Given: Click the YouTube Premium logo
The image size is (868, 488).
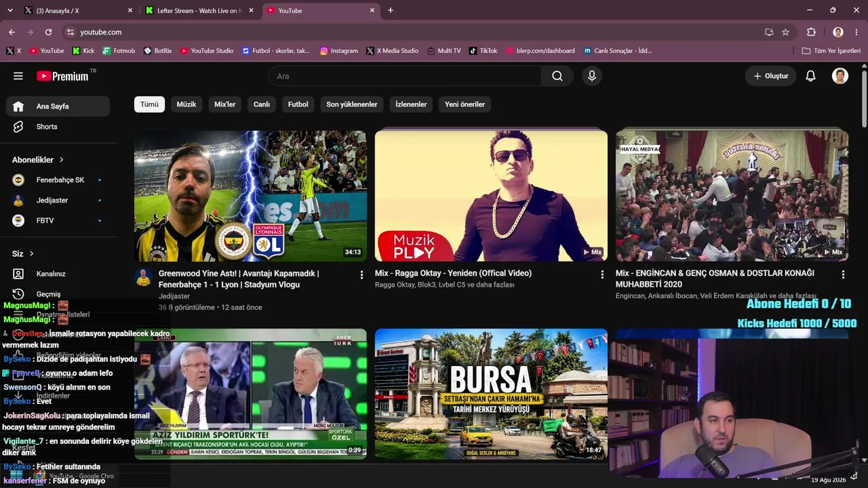Looking at the screenshot, I should [x=62, y=76].
